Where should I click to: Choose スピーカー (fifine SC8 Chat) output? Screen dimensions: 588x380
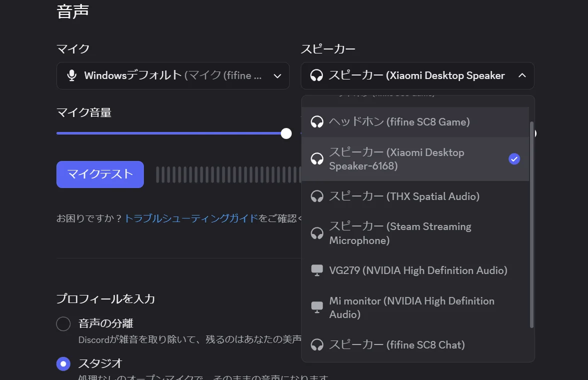[415, 344]
